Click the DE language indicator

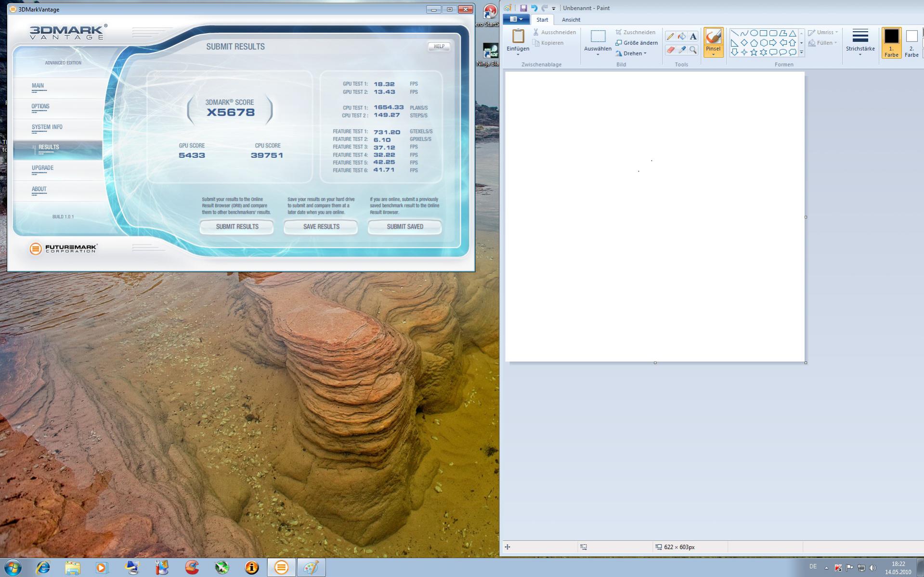813,566
